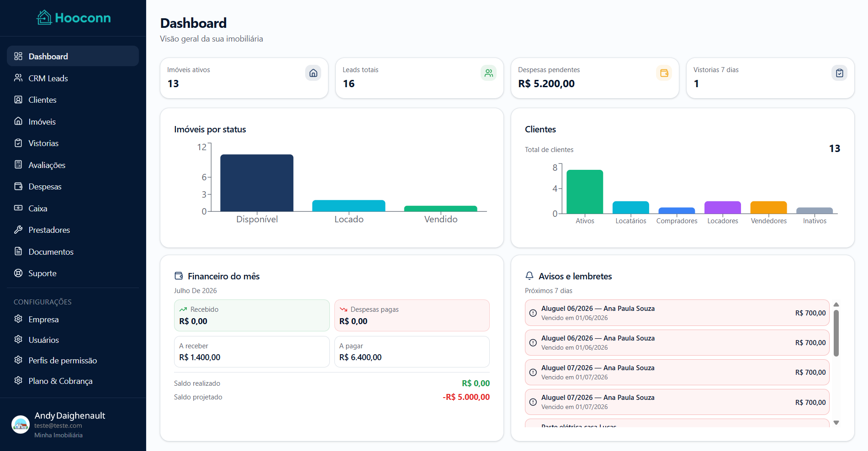868x451 pixels.
Task: Click the Hooconn house logo icon
Action: (44, 17)
